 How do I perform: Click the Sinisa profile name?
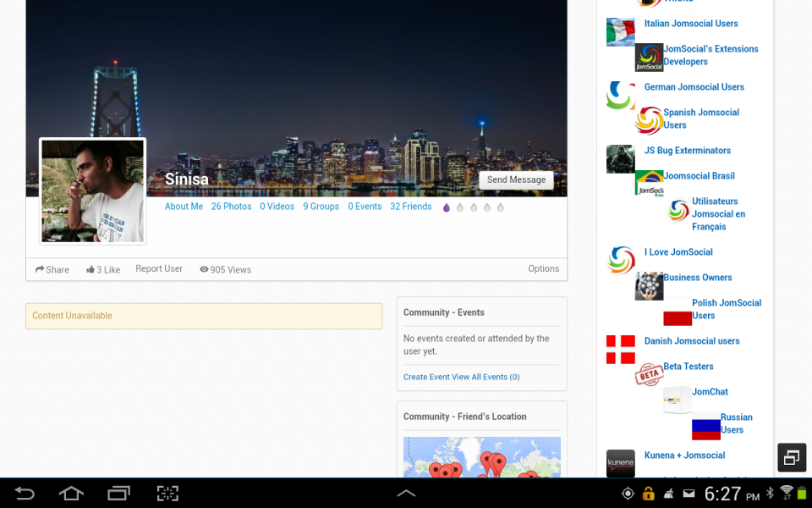(x=186, y=179)
